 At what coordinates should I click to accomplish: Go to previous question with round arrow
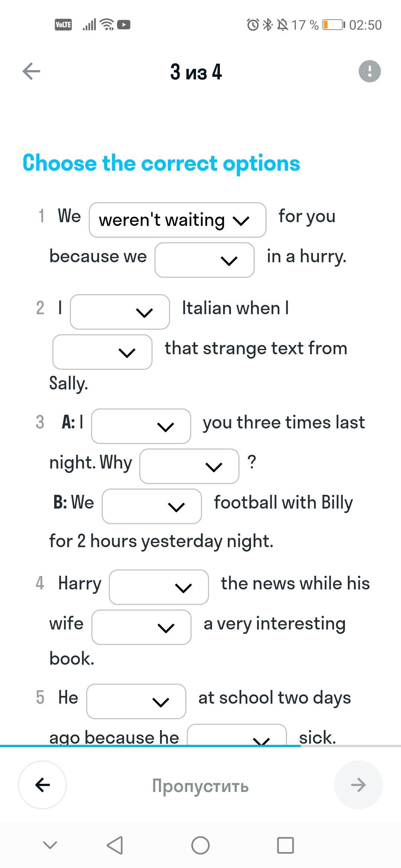click(x=42, y=785)
